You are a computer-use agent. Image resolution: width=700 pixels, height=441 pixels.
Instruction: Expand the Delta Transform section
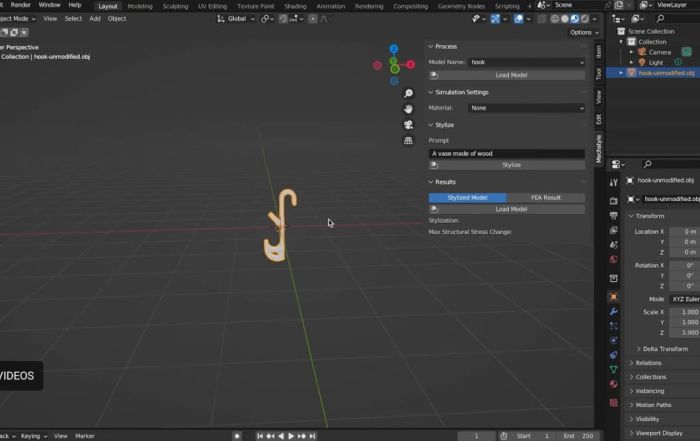665,349
